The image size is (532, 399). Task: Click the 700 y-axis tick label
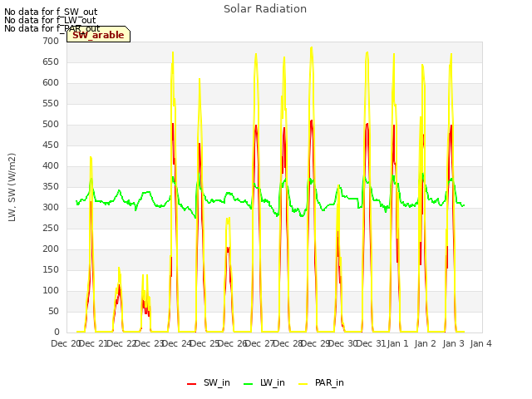[51, 41]
